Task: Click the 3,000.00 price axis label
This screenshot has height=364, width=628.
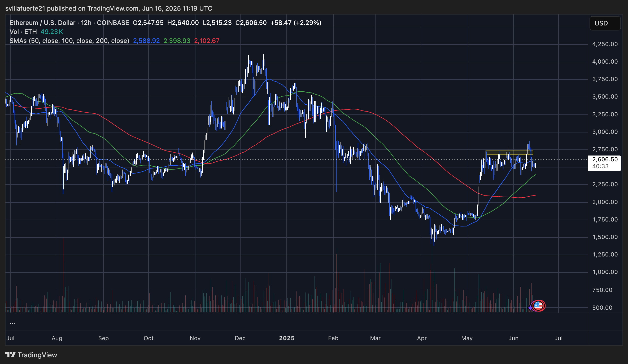Action: (605, 132)
